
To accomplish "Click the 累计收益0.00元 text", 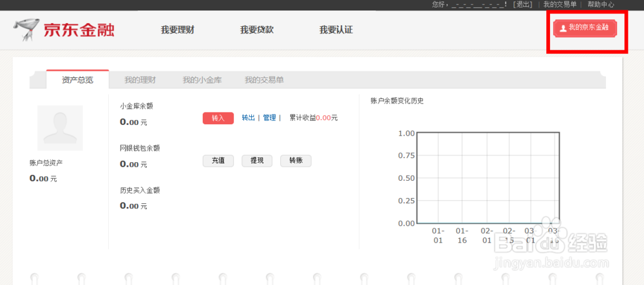I will pyautogui.click(x=314, y=118).
